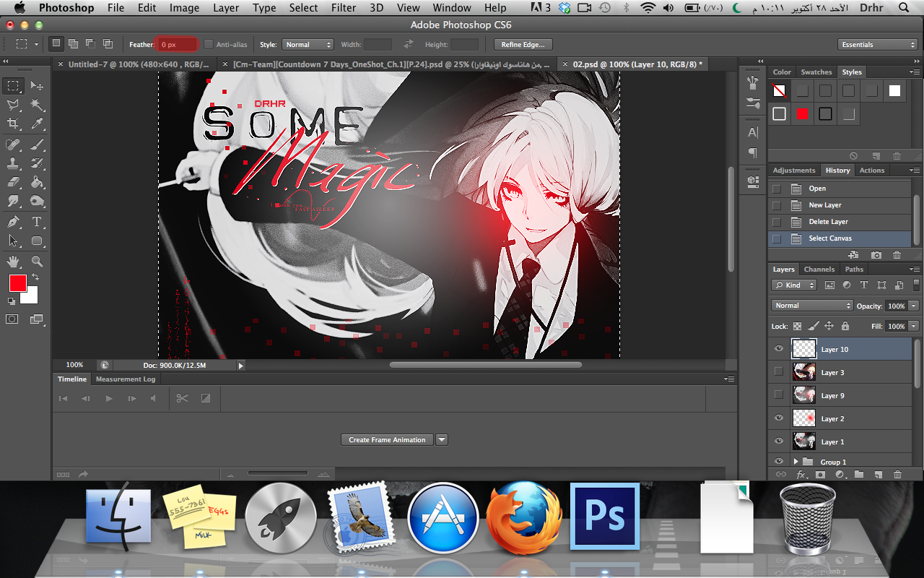Open the Essentials workspace dropdown

tap(878, 45)
